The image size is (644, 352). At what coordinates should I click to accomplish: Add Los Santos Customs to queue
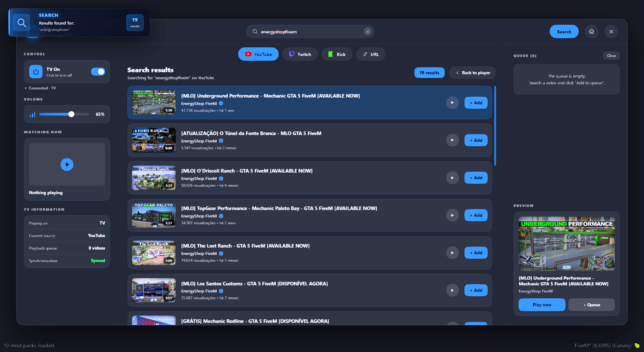(x=476, y=290)
